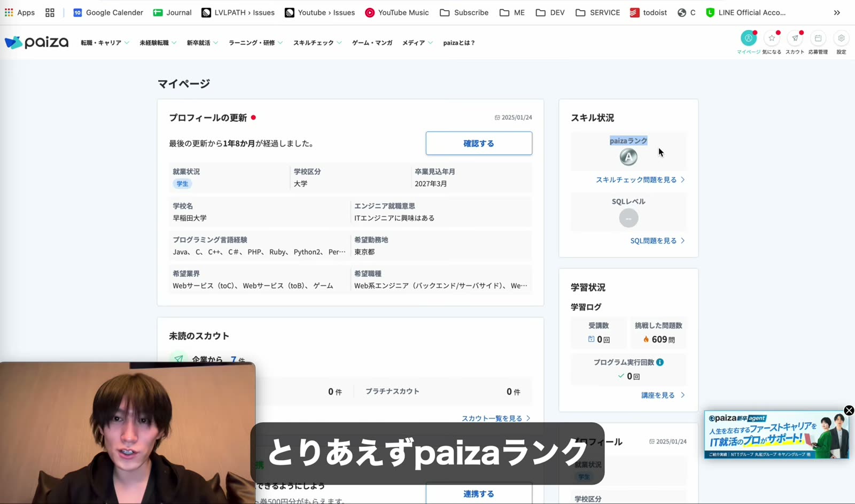This screenshot has width=855, height=504.
Task: Open SQL問題を見る link
Action: [657, 241]
